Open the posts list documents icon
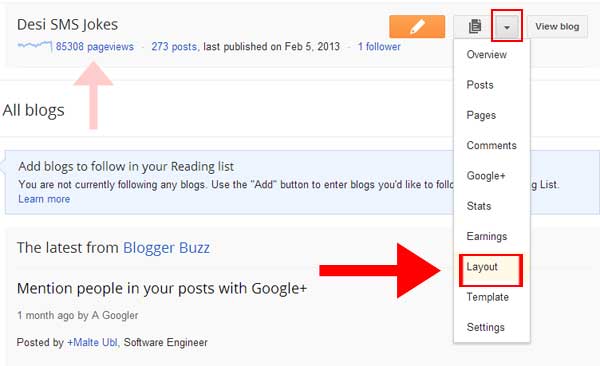The width and height of the screenshot is (600, 366). coord(474,26)
